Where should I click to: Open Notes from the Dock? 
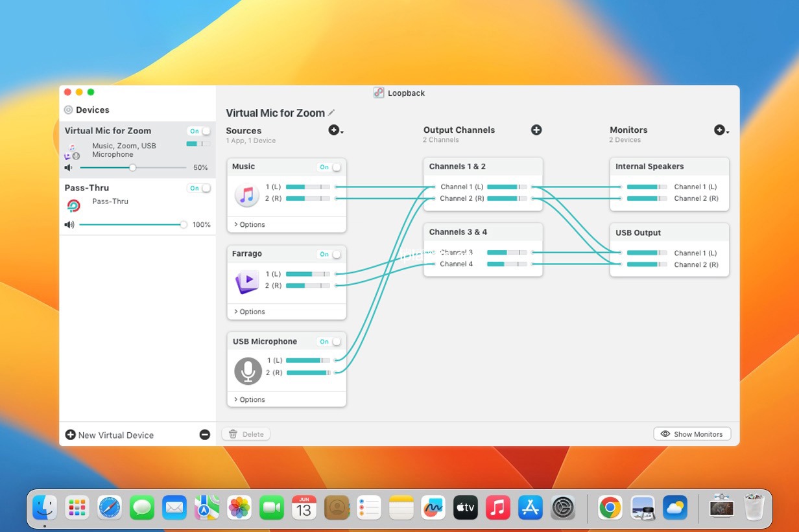[401, 507]
